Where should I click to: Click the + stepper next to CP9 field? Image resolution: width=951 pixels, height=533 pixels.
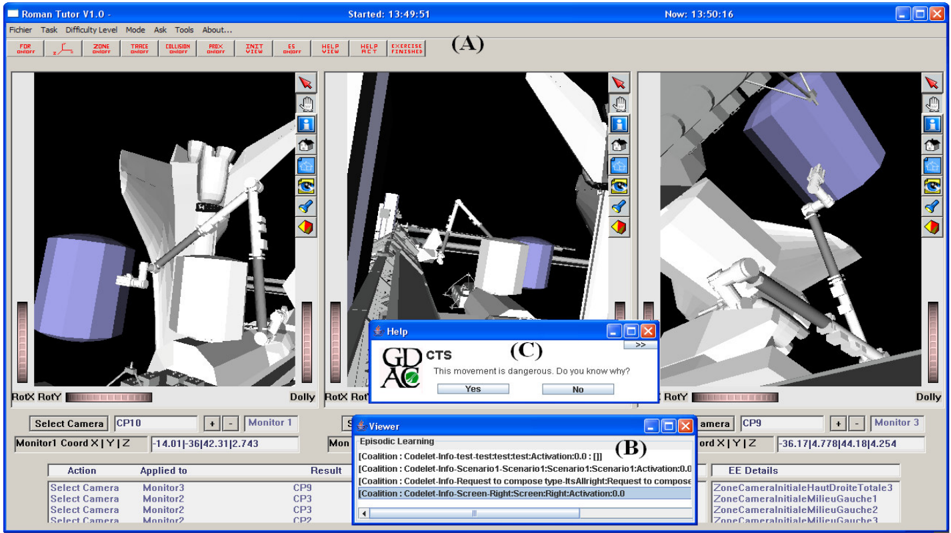[838, 423]
